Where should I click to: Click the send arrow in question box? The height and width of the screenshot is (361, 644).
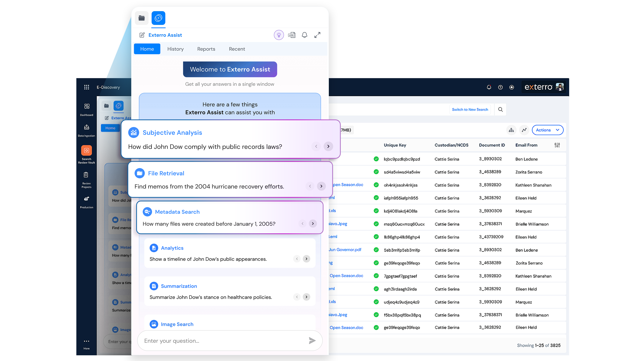tap(312, 341)
